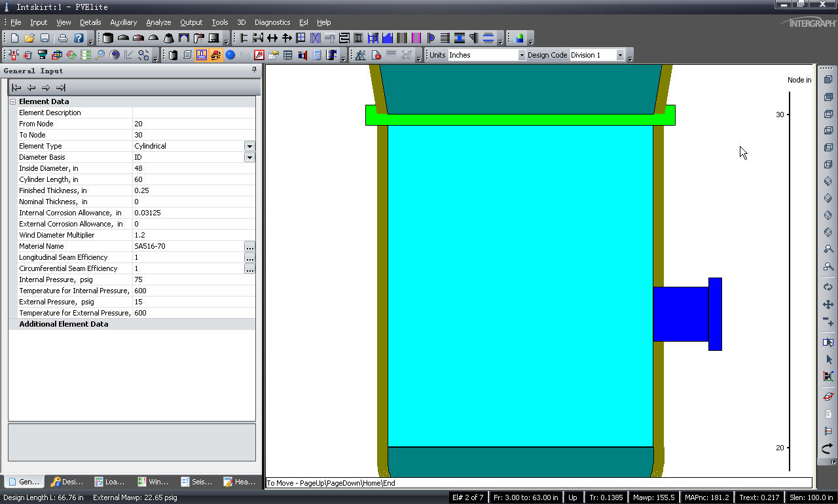The image size is (838, 504).
Task: Click the red eraser-like icon in right toolbar
Action: (828, 397)
